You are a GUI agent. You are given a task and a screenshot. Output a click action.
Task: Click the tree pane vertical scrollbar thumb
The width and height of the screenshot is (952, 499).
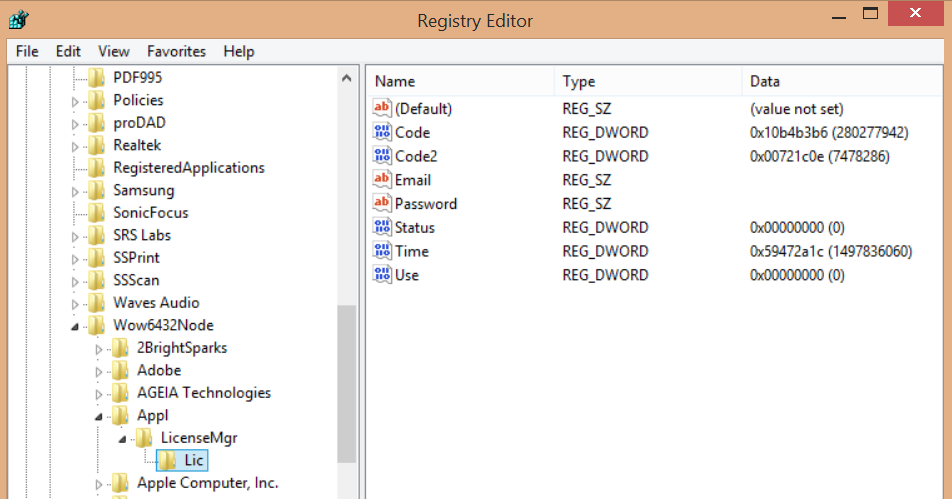[347, 384]
